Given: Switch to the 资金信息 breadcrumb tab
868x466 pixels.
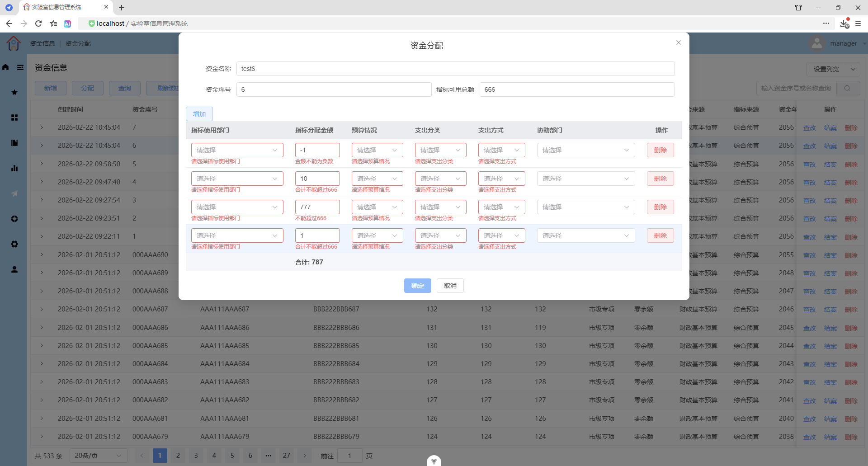Looking at the screenshot, I should point(42,43).
